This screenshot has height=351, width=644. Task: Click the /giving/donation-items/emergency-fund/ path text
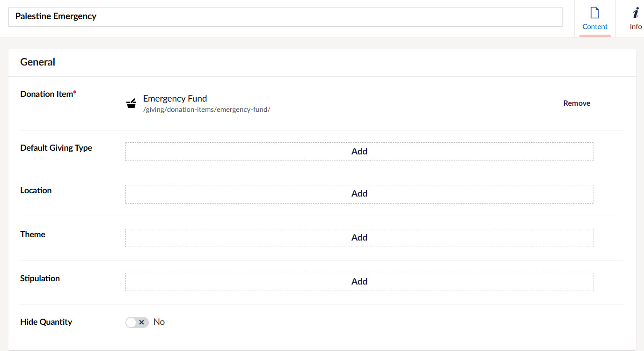coord(207,110)
